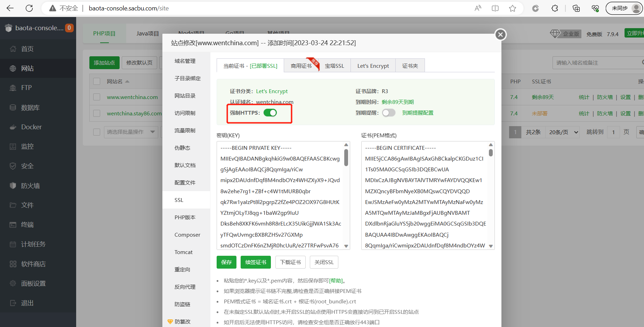Click the private key textarea scrollbar
The height and width of the screenshot is (327, 644).
tap(346, 158)
